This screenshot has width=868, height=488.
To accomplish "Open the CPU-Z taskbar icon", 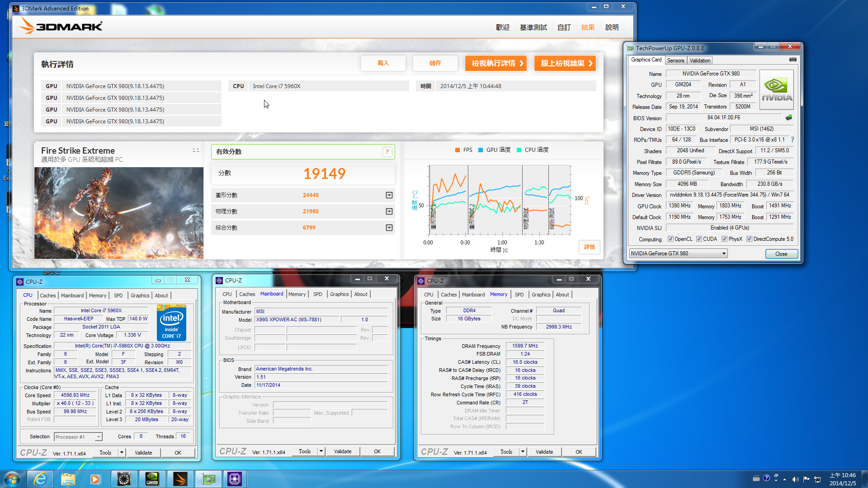I will coord(235,479).
